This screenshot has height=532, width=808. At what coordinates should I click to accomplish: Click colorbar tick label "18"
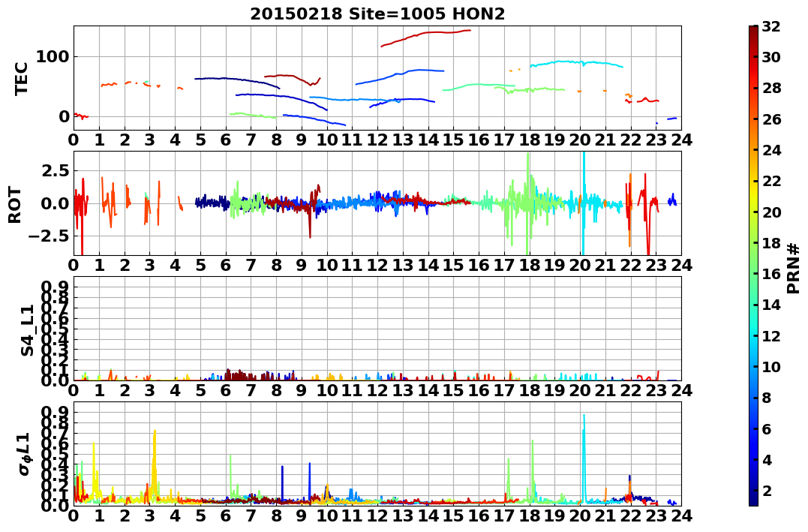[x=771, y=243]
